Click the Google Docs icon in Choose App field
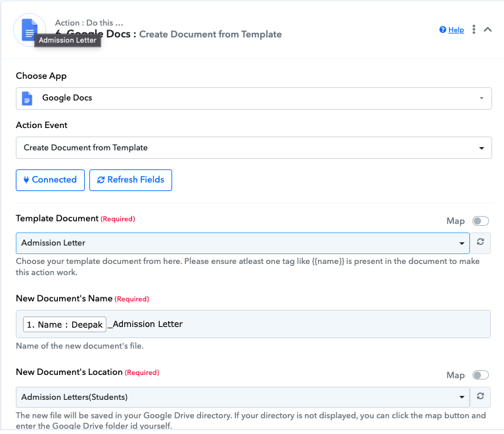The width and height of the screenshot is (504, 434). pos(27,98)
